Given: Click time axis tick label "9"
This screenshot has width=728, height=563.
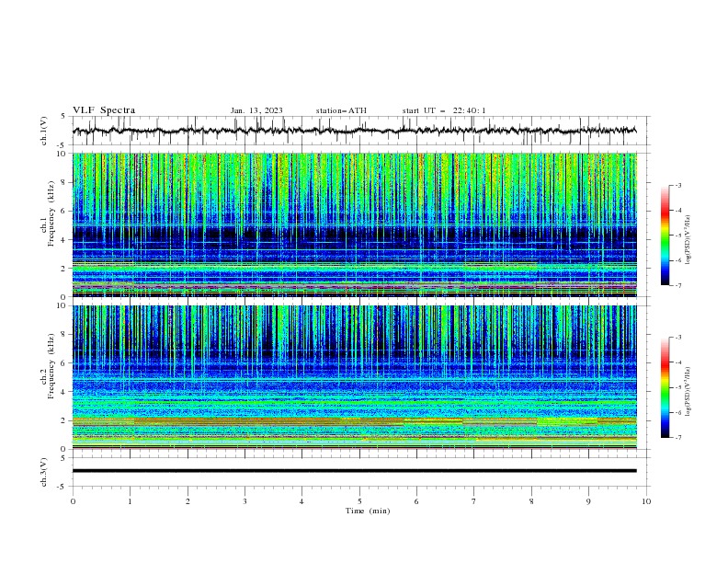Looking at the screenshot, I should coord(588,501).
